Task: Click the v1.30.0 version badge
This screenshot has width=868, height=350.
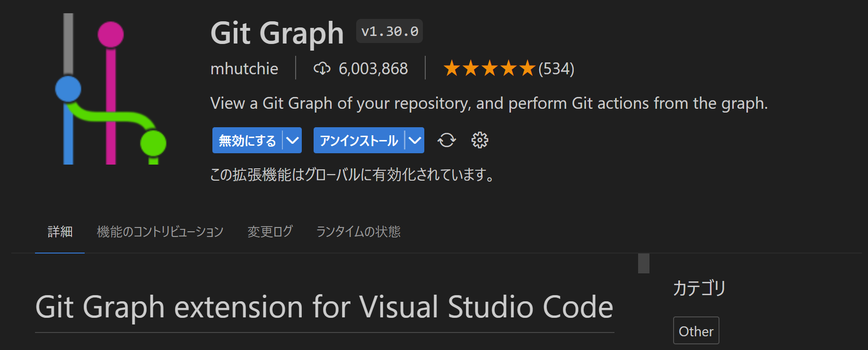Action: (389, 32)
